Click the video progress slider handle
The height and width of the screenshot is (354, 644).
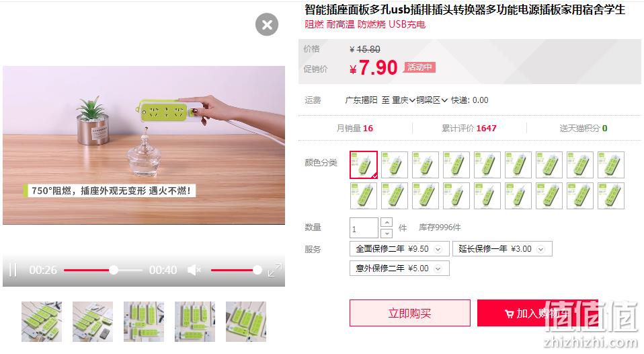pos(114,270)
